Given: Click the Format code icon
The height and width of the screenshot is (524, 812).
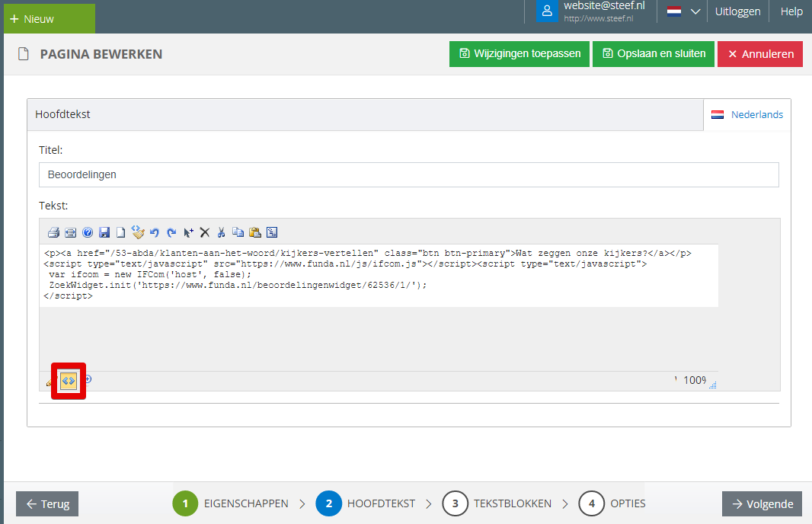Looking at the screenshot, I should [x=272, y=232].
